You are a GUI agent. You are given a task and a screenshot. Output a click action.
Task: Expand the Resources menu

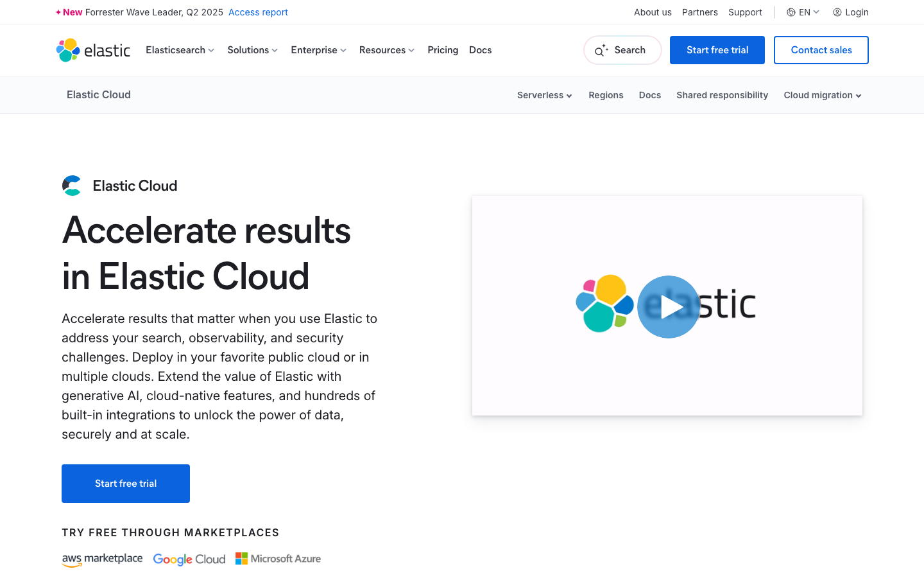pyautogui.click(x=387, y=50)
